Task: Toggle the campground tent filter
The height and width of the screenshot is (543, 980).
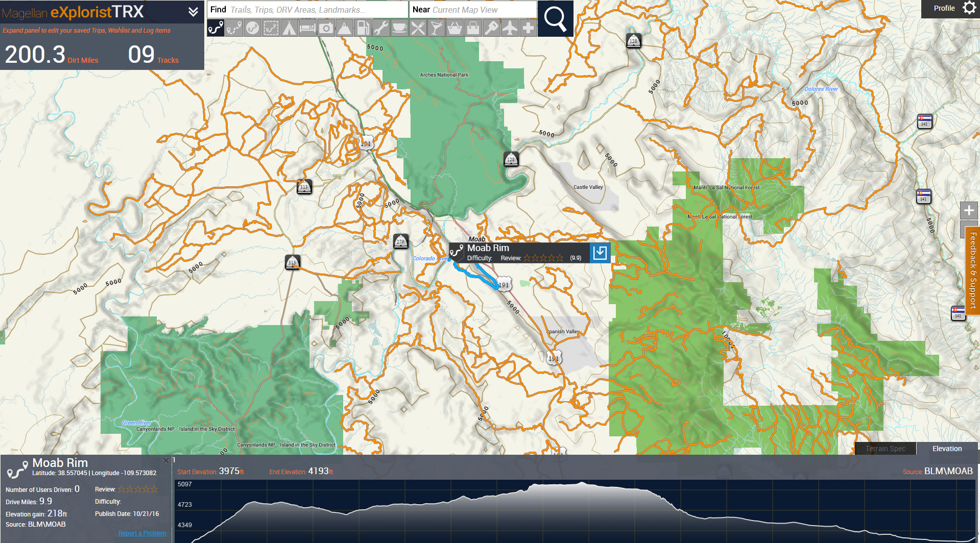Action: pos(289,28)
